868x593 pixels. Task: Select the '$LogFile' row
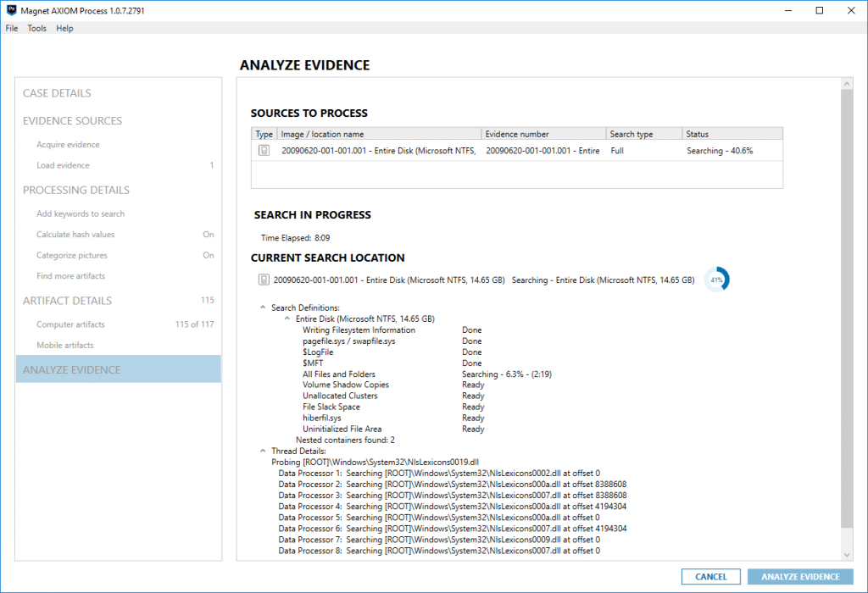[318, 352]
